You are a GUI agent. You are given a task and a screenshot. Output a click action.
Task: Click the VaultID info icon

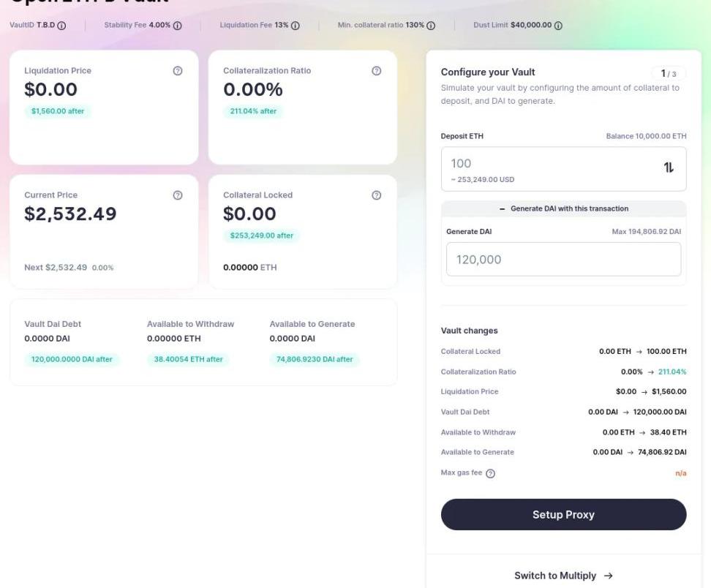pos(61,26)
